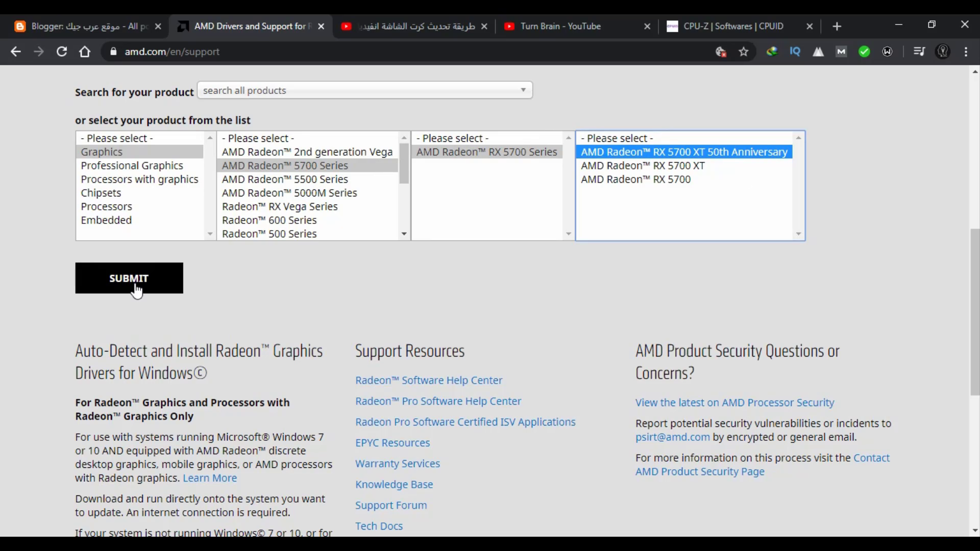Bookmark this page with the star icon

pos(744,52)
